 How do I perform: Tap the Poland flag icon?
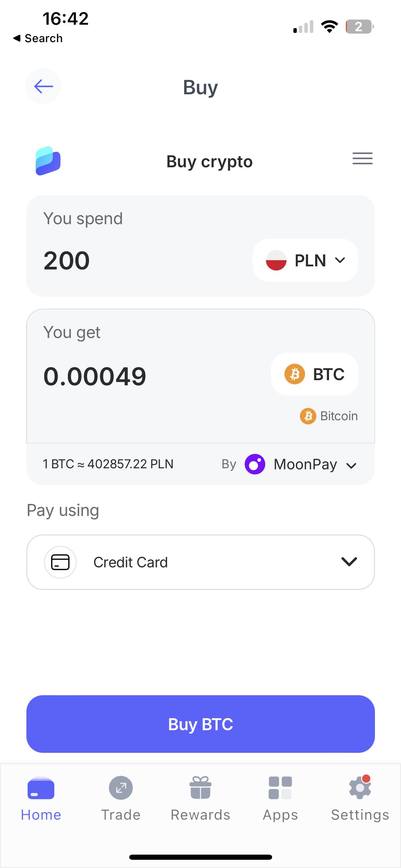tap(276, 260)
